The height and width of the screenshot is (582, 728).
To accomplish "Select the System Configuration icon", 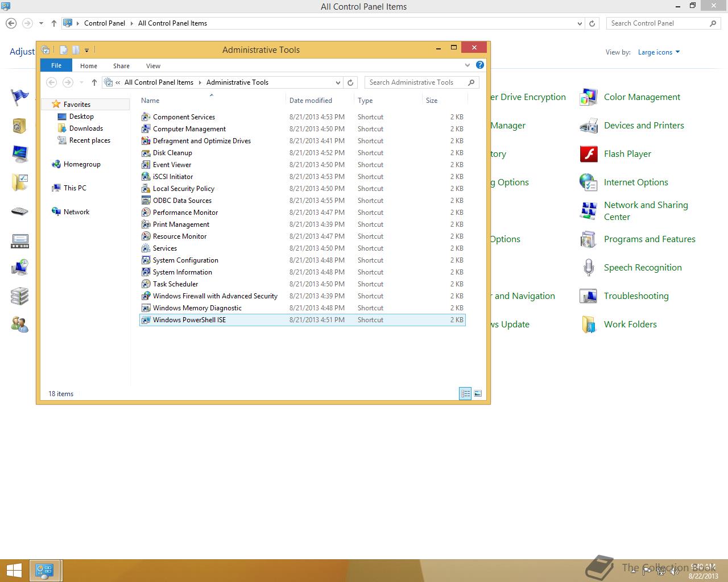I will click(146, 260).
